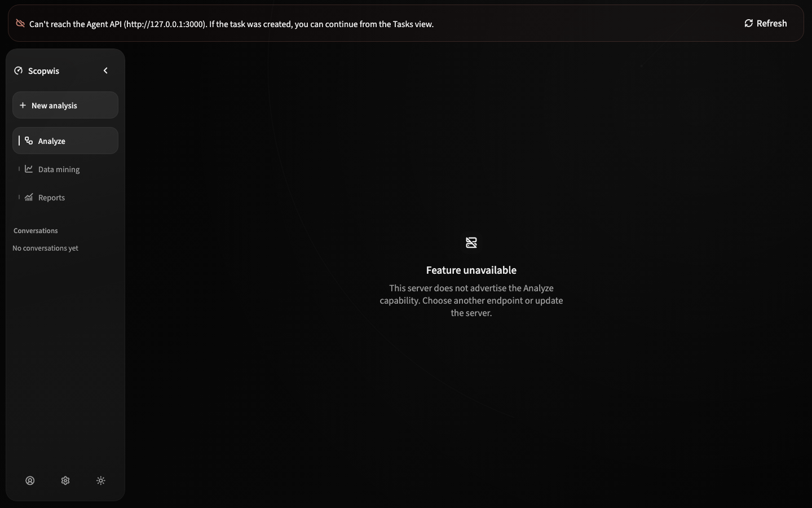Select the Analyze nav item
The width and height of the screenshot is (812, 508).
(65, 141)
